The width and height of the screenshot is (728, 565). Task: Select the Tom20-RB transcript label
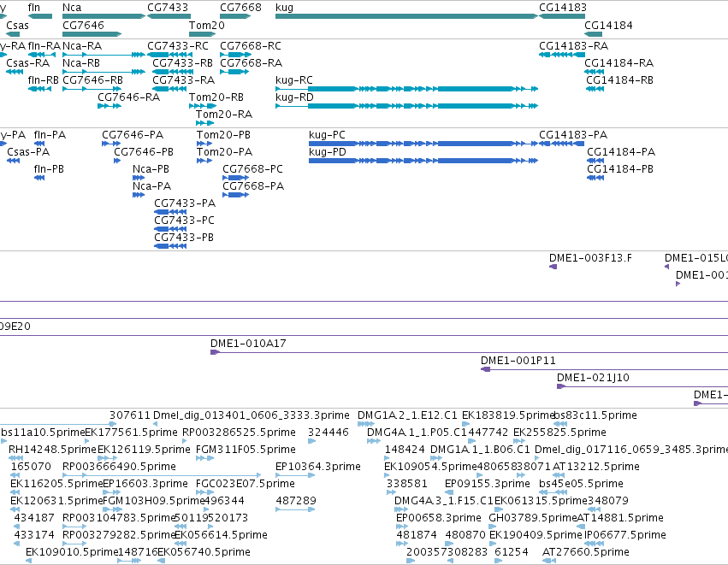[x=216, y=97]
